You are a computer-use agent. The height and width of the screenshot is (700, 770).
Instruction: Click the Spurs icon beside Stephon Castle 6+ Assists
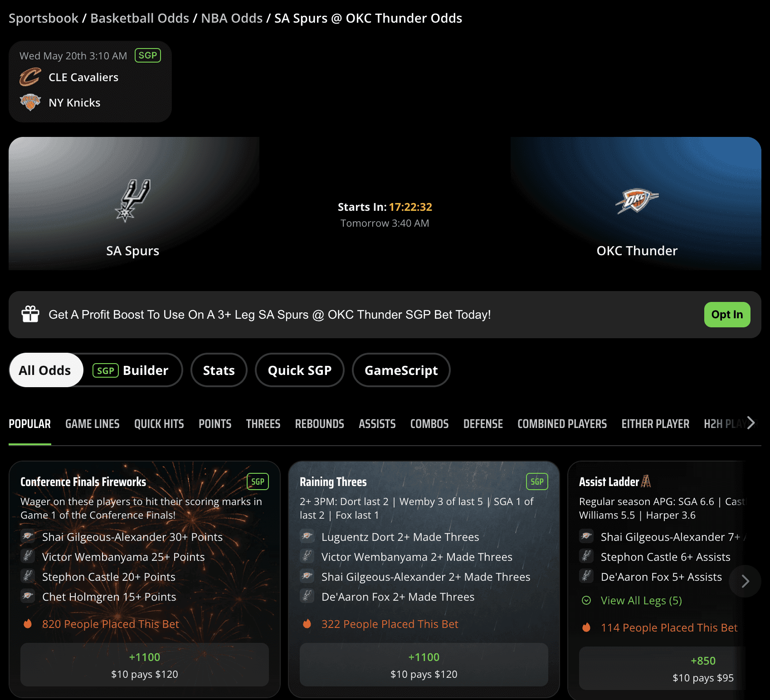tap(586, 557)
